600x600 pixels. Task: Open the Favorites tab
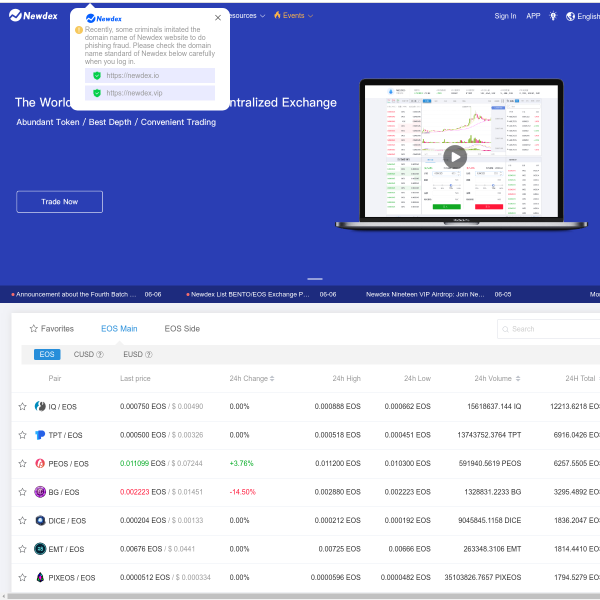coord(51,328)
